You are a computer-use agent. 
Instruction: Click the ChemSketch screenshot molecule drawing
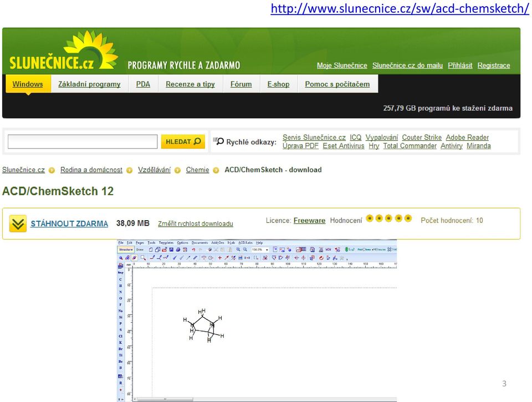pyautogui.click(x=203, y=326)
